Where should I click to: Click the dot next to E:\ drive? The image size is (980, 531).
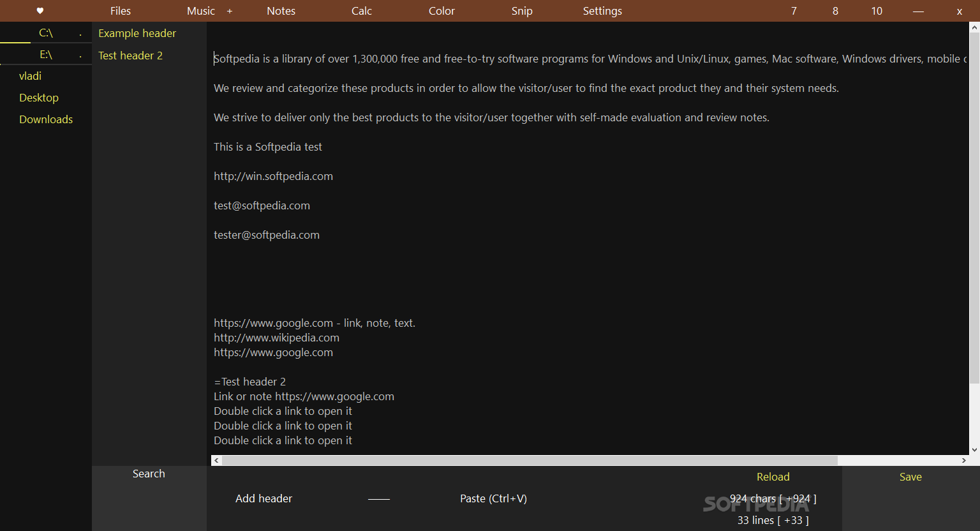80,56
